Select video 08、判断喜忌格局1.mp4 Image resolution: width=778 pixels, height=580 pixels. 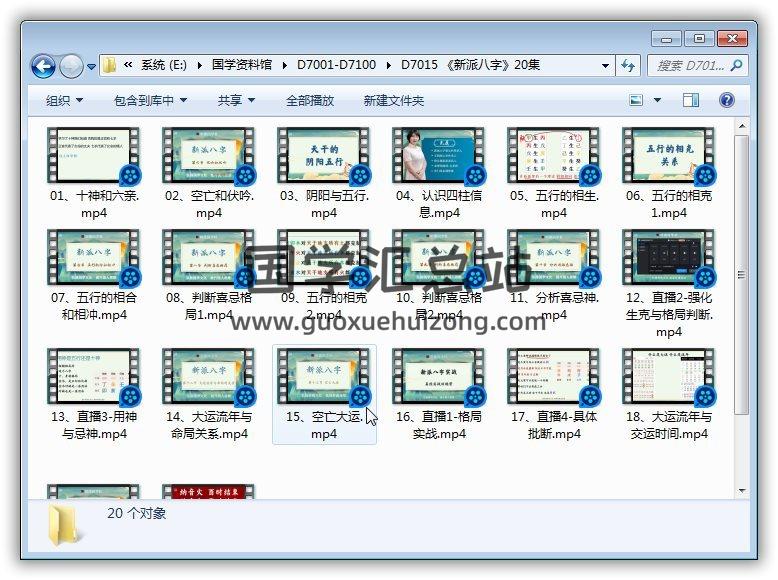tap(209, 275)
